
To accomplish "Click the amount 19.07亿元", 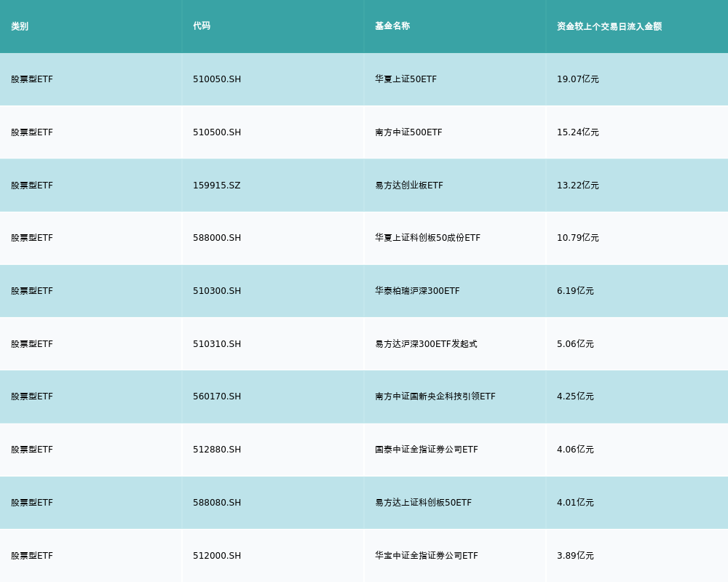I will coord(577,79).
